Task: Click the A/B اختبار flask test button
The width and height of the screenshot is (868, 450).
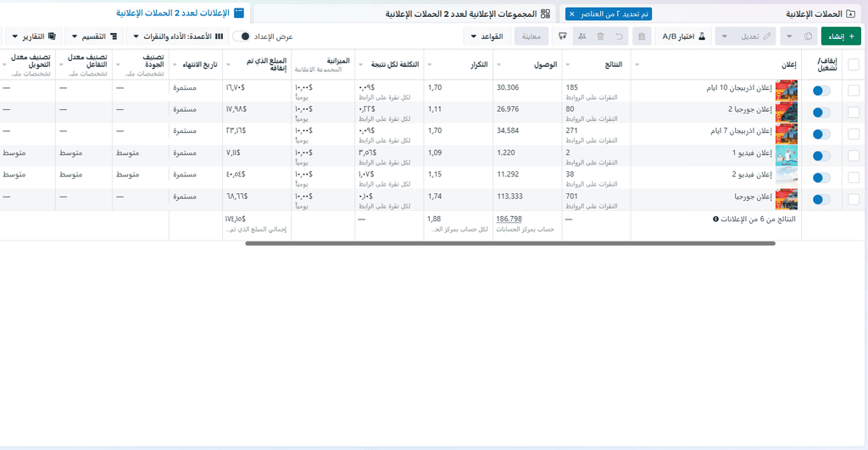Action: click(x=683, y=36)
